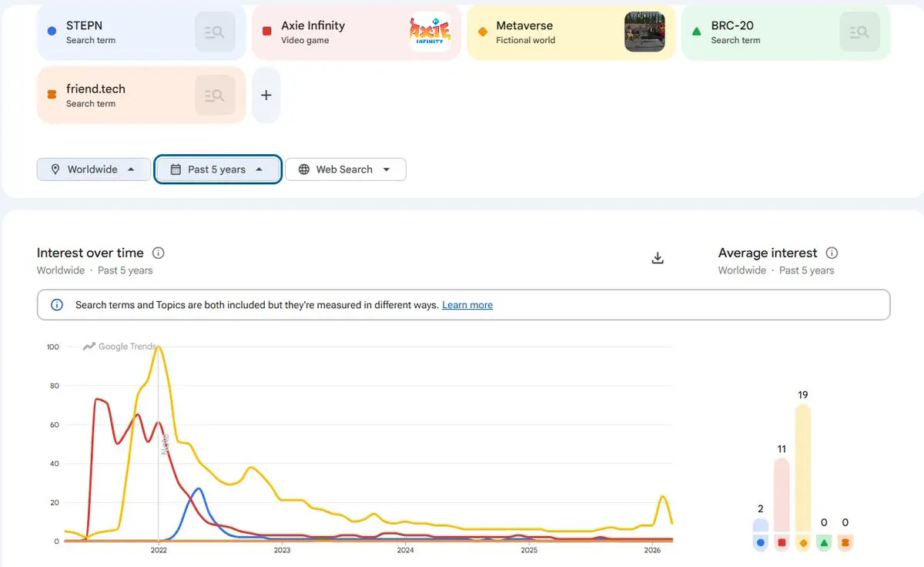
Task: Follow the Learn more link
Action: (x=467, y=305)
